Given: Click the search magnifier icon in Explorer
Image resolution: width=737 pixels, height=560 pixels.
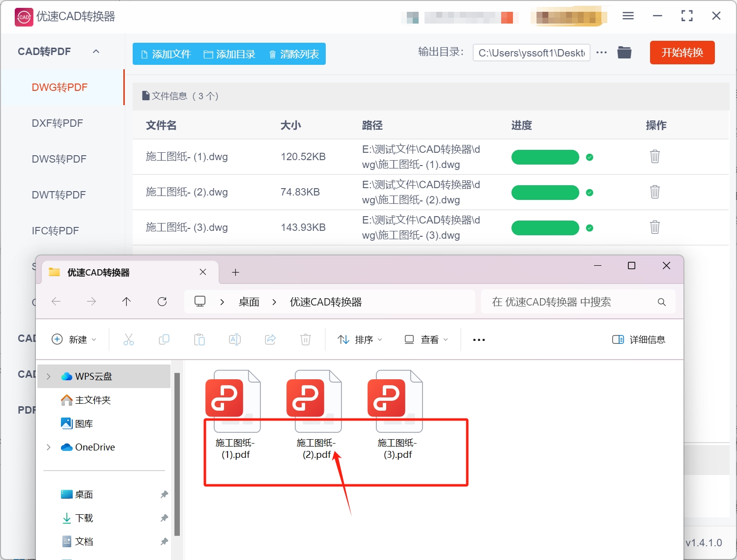Looking at the screenshot, I should [x=662, y=302].
